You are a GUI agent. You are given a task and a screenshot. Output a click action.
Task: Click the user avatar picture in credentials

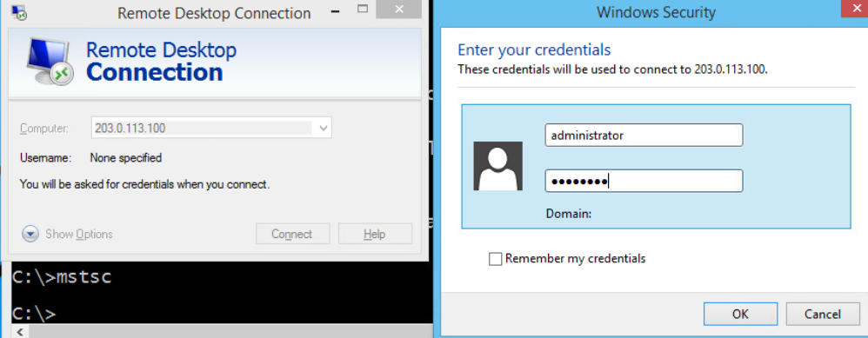pyautogui.click(x=497, y=165)
